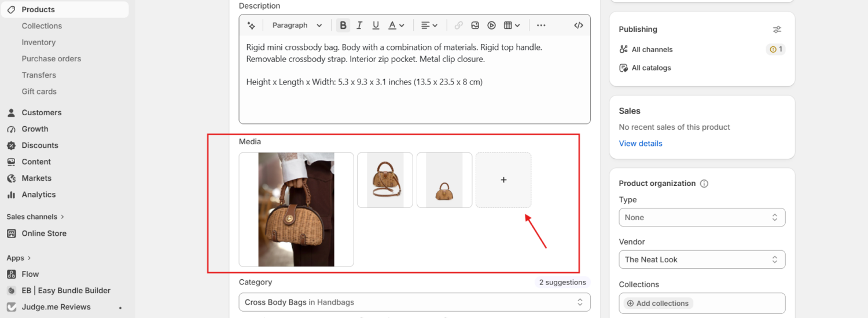Switch to HTML code view
The height and width of the screenshot is (318, 868).
pos(578,25)
